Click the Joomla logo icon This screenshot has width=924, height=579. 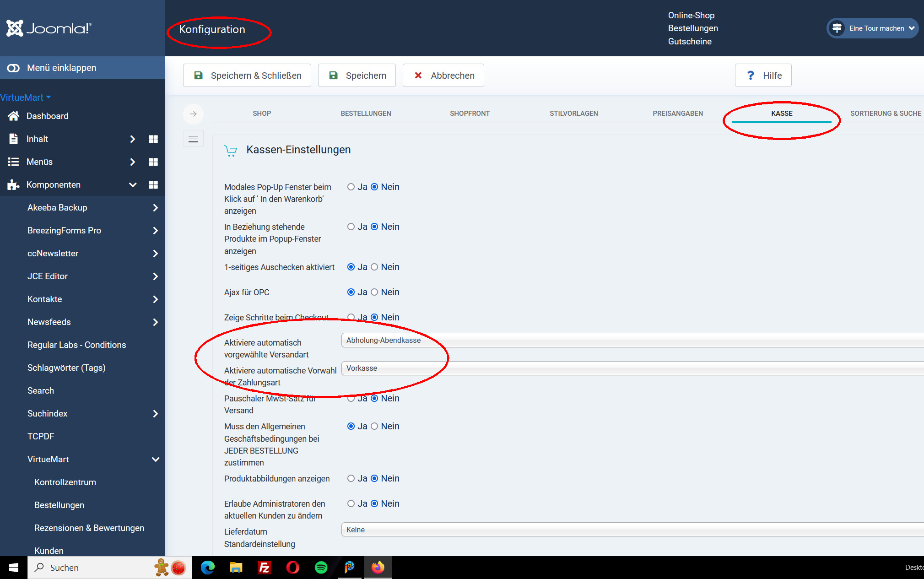click(15, 28)
